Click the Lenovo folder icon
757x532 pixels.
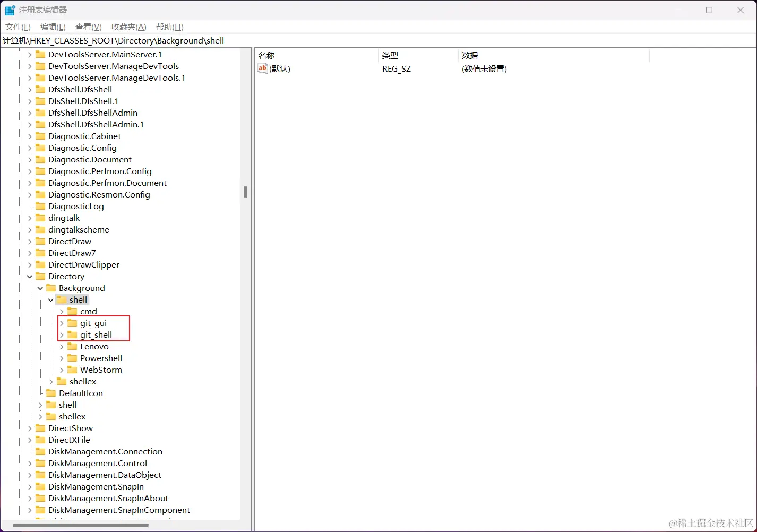(72, 346)
